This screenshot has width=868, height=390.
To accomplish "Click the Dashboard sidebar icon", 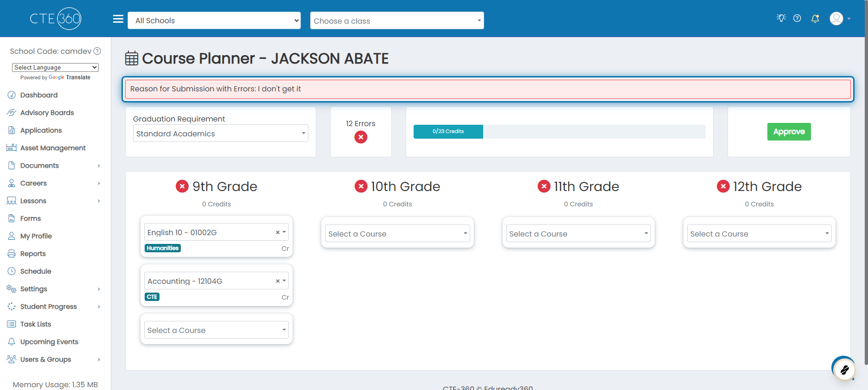I will (12, 95).
